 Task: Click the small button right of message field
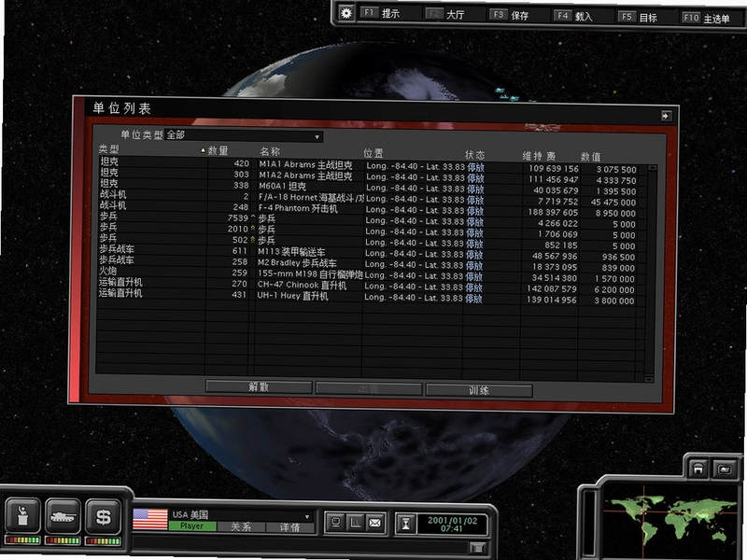tap(478, 548)
